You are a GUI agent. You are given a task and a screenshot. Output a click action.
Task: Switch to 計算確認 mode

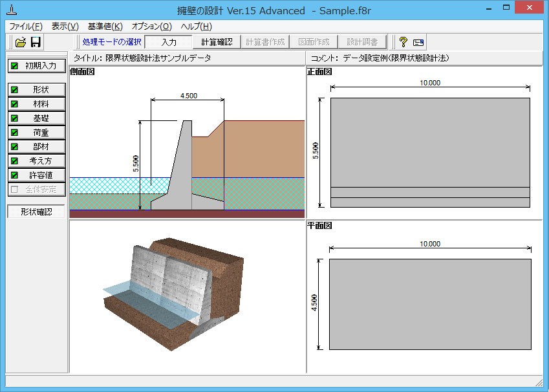[217, 42]
